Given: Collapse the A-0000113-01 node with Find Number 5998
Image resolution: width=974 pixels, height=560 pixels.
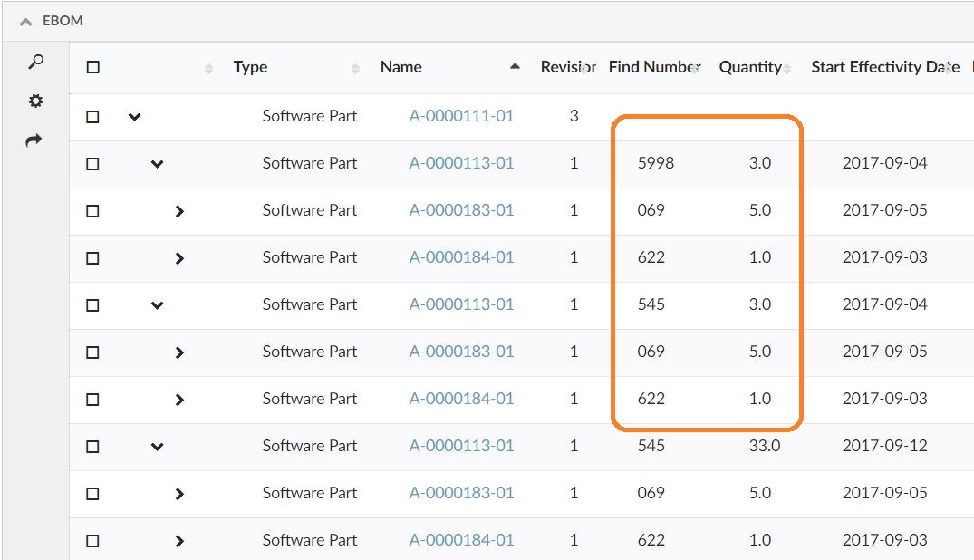Looking at the screenshot, I should point(157,164).
